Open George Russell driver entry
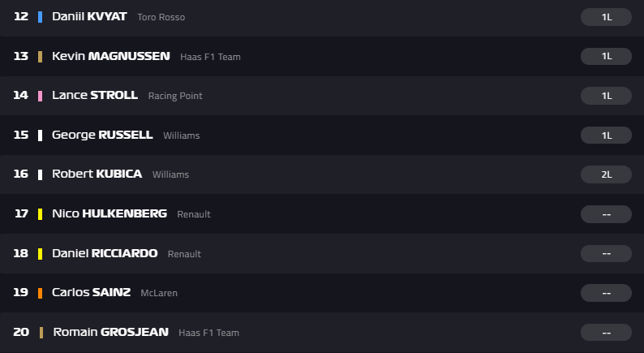The height and width of the screenshot is (353, 644). 102,135
